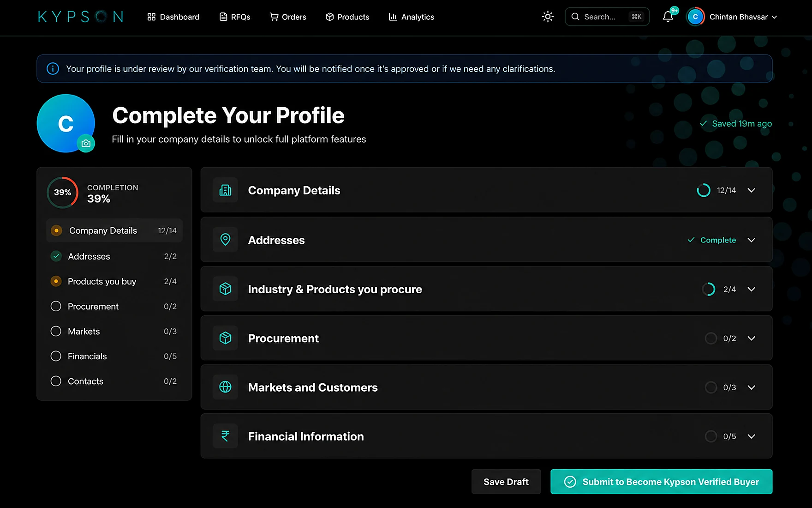Click Procurement section 0/2 status circle
Image resolution: width=812 pixels, height=508 pixels.
[x=710, y=338]
